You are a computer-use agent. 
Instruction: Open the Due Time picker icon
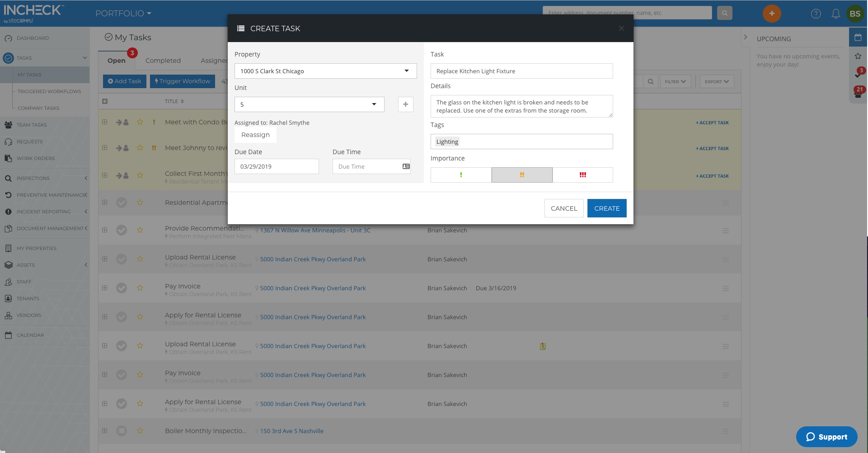point(406,166)
